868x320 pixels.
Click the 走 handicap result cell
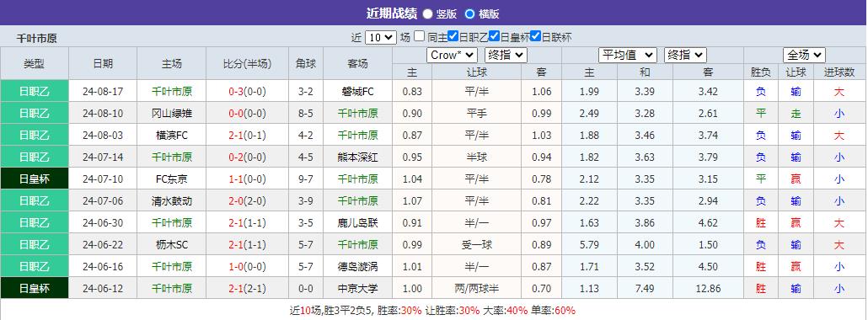pyautogui.click(x=796, y=114)
